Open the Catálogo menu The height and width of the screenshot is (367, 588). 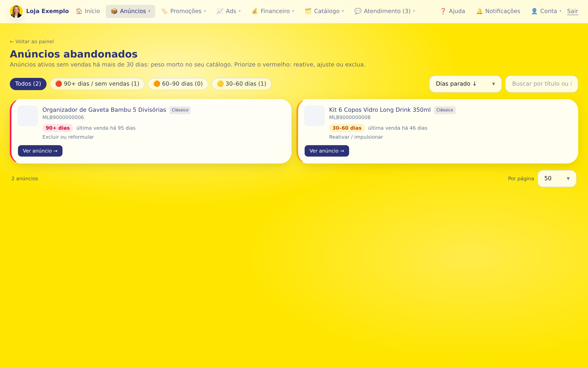tap(324, 11)
